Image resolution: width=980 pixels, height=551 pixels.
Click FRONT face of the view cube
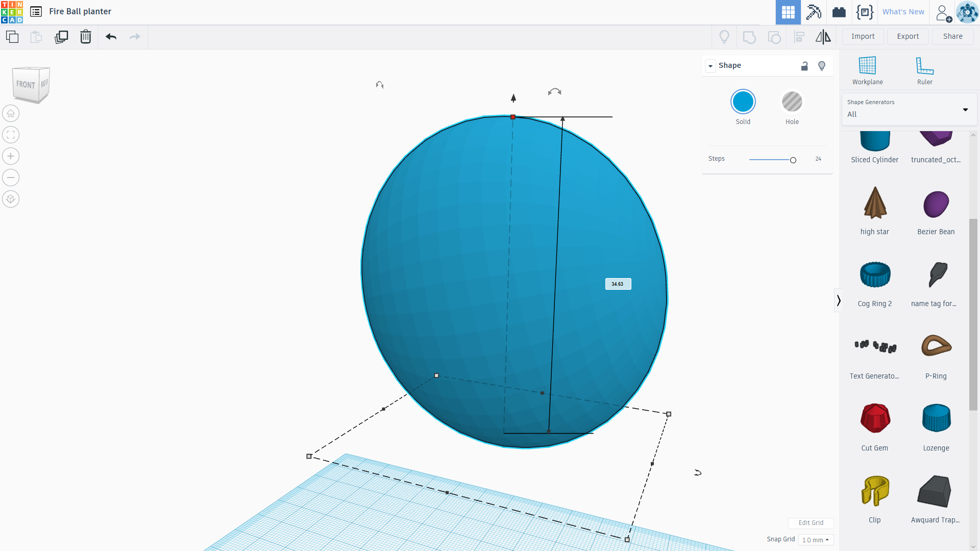pos(26,85)
